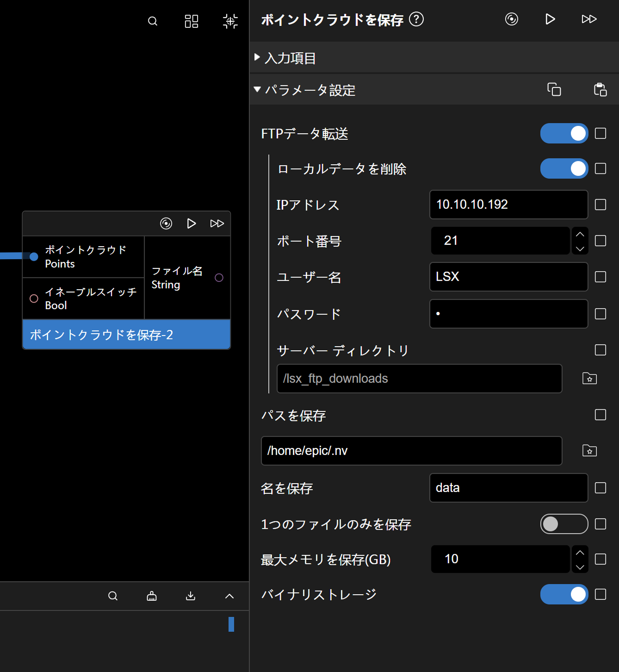
Task: Click the パスを保存 path input field
Action: click(411, 451)
